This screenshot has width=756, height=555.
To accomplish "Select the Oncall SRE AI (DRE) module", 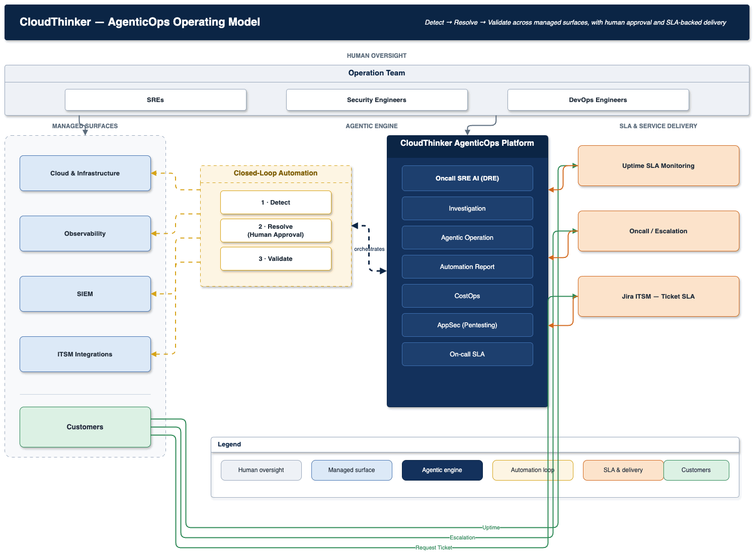I will 467,178.
